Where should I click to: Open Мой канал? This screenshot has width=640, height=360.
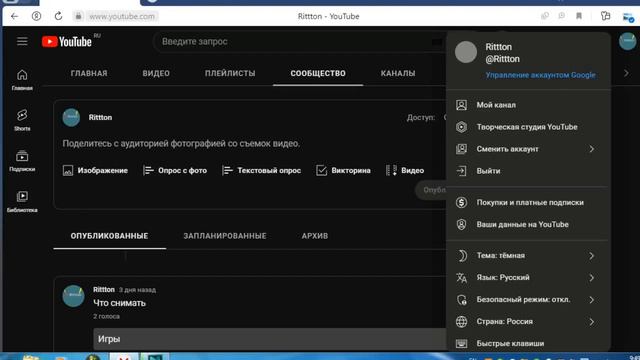pos(528,105)
